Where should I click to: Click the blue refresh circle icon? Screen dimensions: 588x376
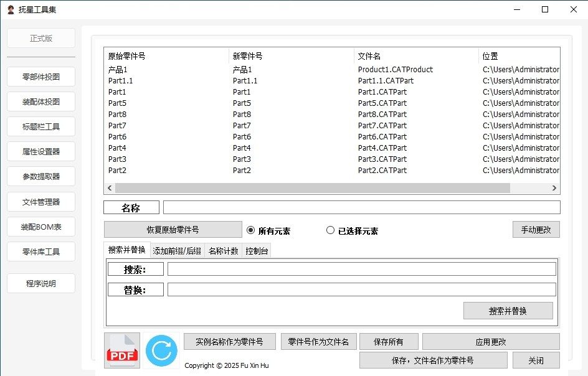pyautogui.click(x=161, y=351)
